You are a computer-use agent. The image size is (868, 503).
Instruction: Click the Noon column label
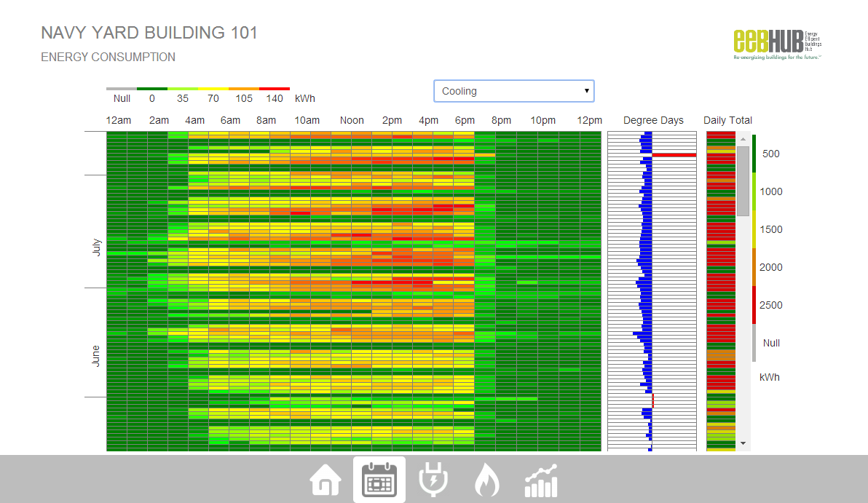tap(352, 120)
